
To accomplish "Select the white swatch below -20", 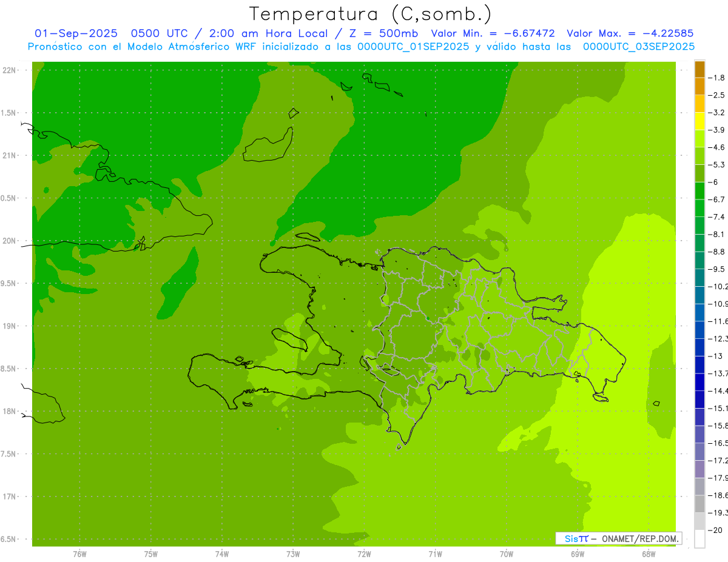I will pyautogui.click(x=699, y=538).
